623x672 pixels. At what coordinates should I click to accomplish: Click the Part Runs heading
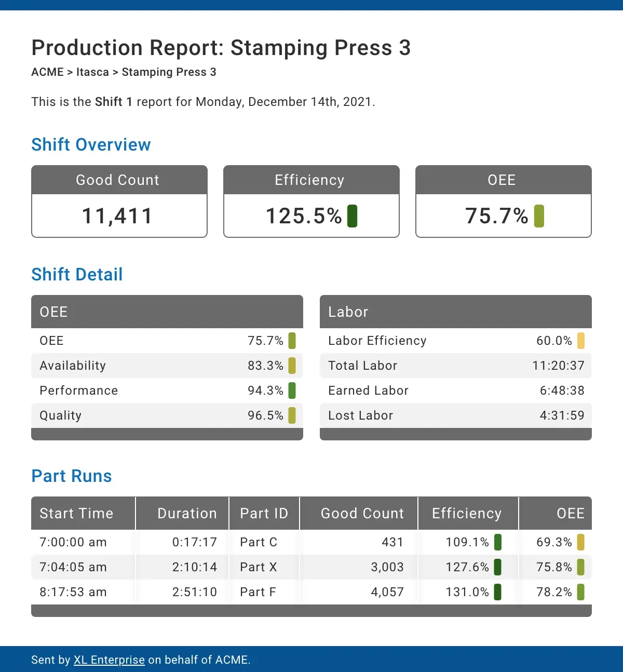pos(72,476)
